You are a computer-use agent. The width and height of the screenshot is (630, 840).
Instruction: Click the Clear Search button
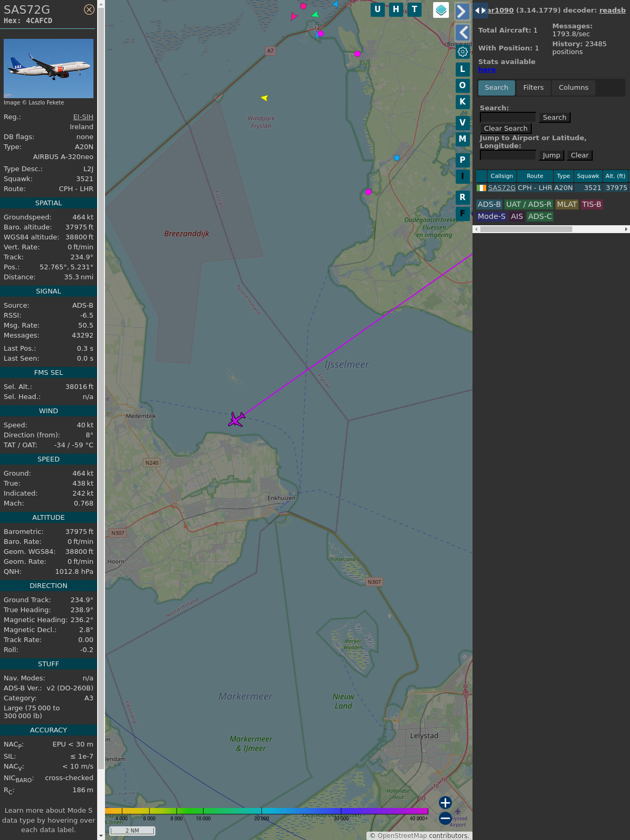(506, 129)
